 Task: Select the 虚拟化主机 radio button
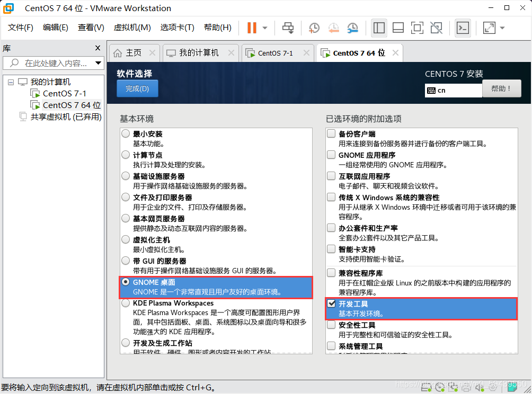[x=126, y=240]
